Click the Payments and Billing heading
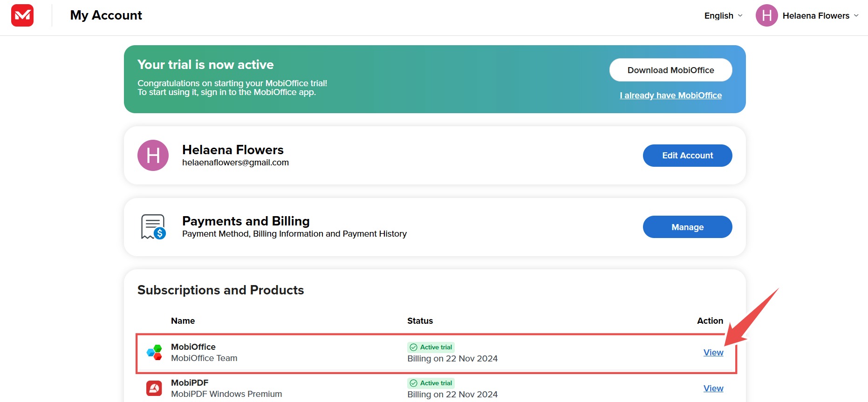868x402 pixels. click(x=246, y=221)
